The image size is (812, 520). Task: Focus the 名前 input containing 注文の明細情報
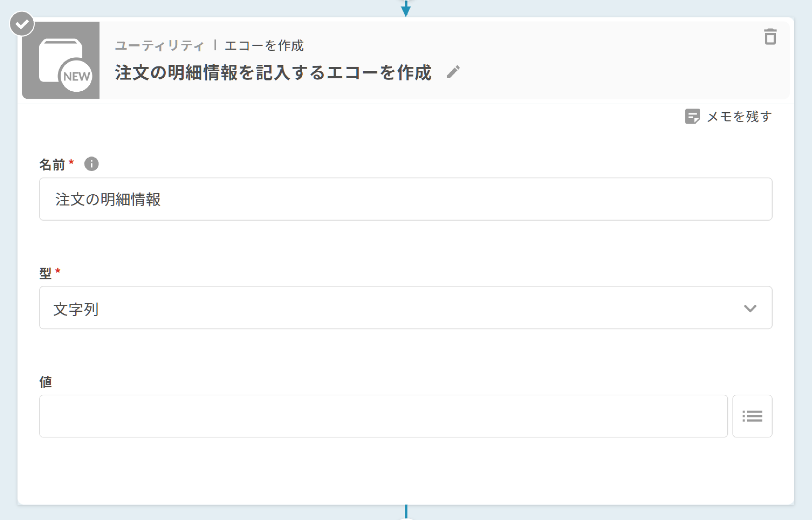(x=405, y=199)
